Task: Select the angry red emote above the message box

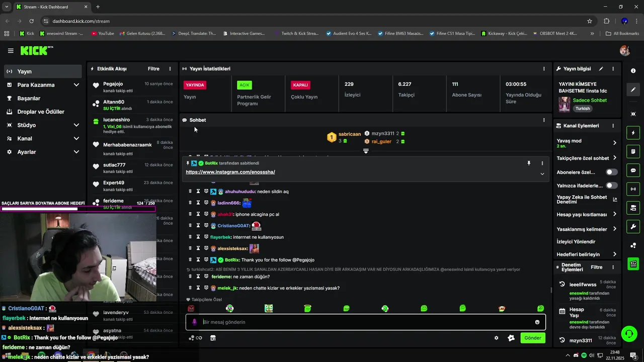Action: click(x=191, y=308)
